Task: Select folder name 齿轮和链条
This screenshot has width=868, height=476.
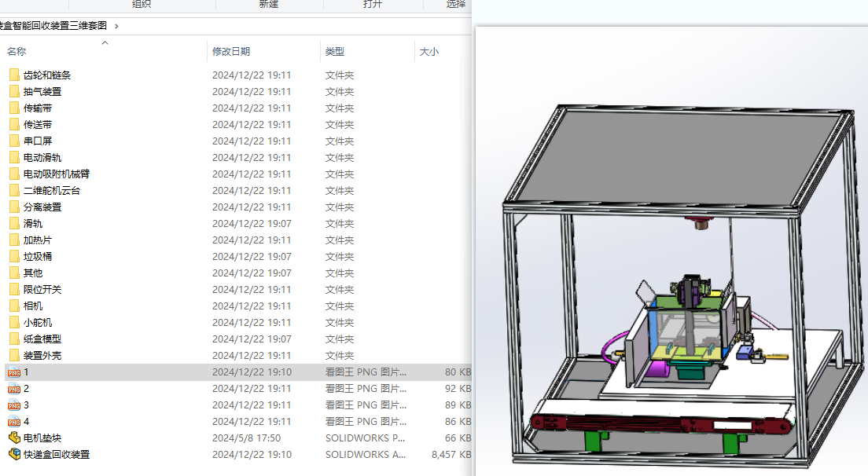Action: (47, 75)
